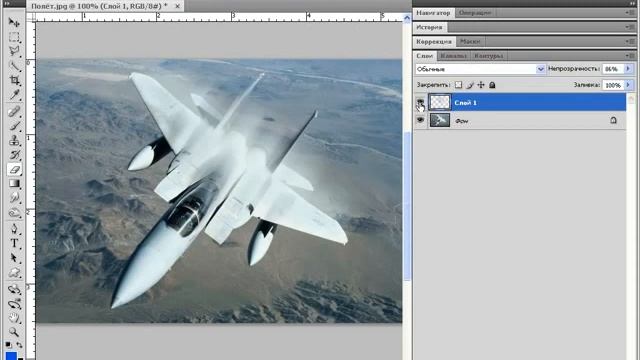Select the Healing Brush tool
This screenshot has height=360, width=640.
pos(14,111)
